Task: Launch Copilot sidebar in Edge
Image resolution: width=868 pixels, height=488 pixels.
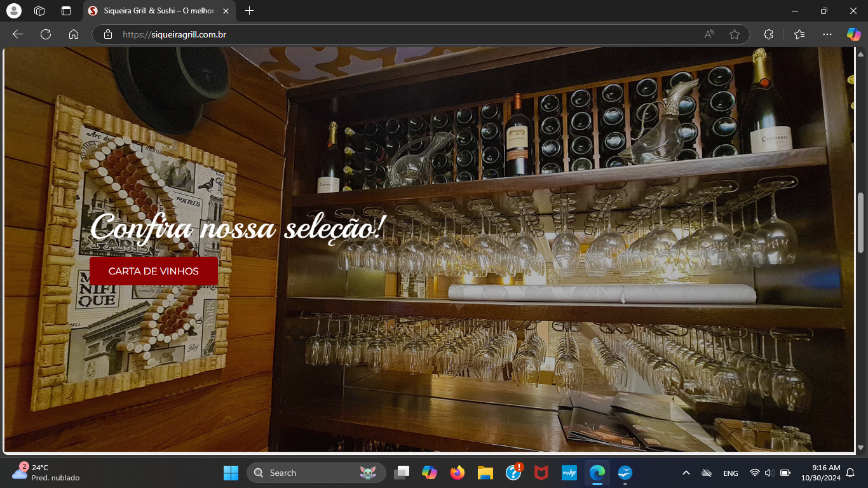Action: coord(853,34)
